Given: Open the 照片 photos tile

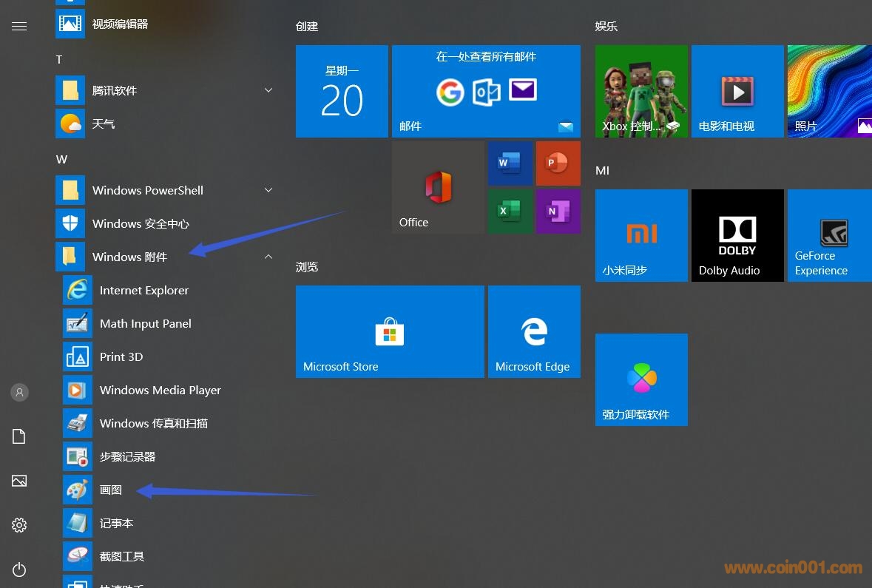Looking at the screenshot, I should tap(829, 91).
